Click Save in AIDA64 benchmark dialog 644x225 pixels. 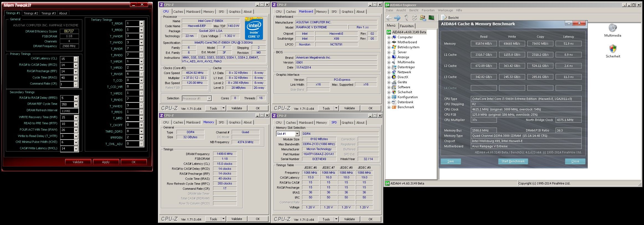click(451, 161)
